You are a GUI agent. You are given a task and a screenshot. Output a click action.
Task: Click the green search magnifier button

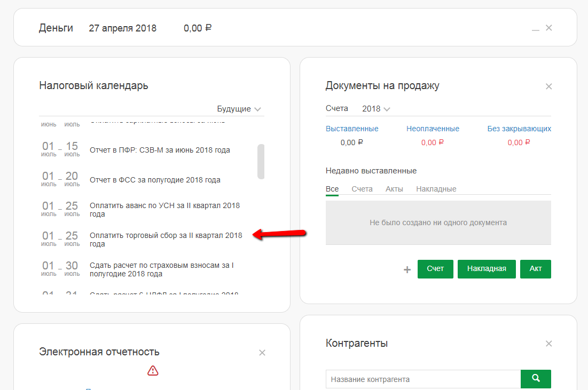click(536, 379)
